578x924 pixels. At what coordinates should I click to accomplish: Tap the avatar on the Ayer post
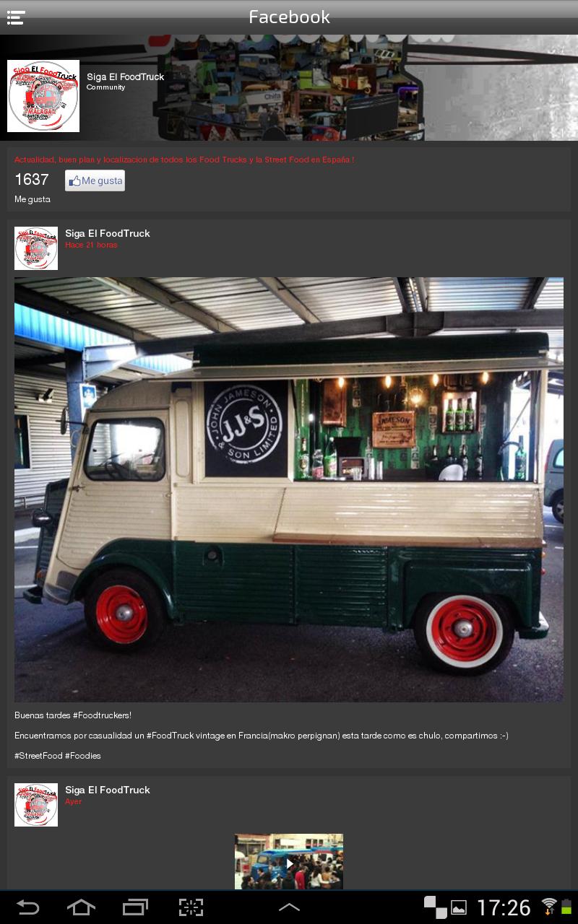coord(36,805)
